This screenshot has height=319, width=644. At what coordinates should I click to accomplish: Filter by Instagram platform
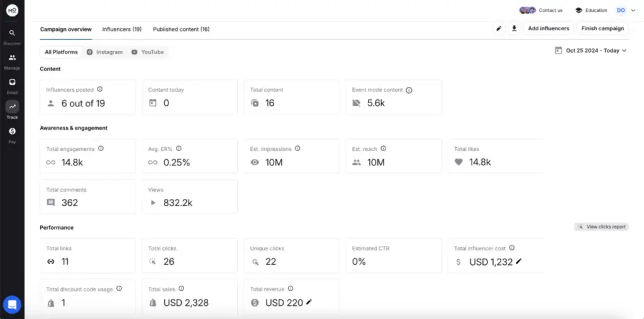pyautogui.click(x=104, y=52)
